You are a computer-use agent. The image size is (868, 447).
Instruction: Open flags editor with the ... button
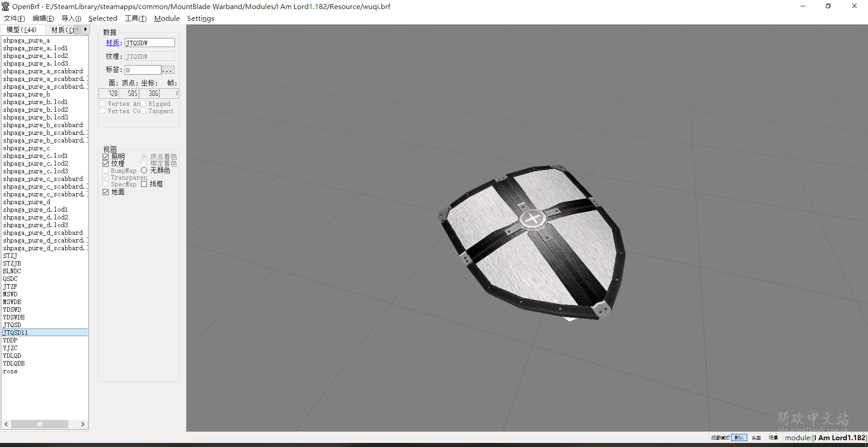click(168, 70)
